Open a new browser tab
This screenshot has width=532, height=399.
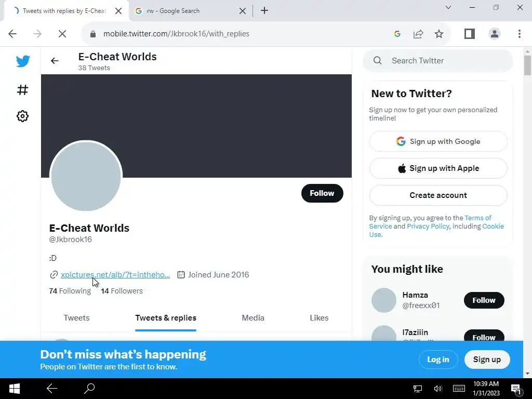[x=264, y=10]
